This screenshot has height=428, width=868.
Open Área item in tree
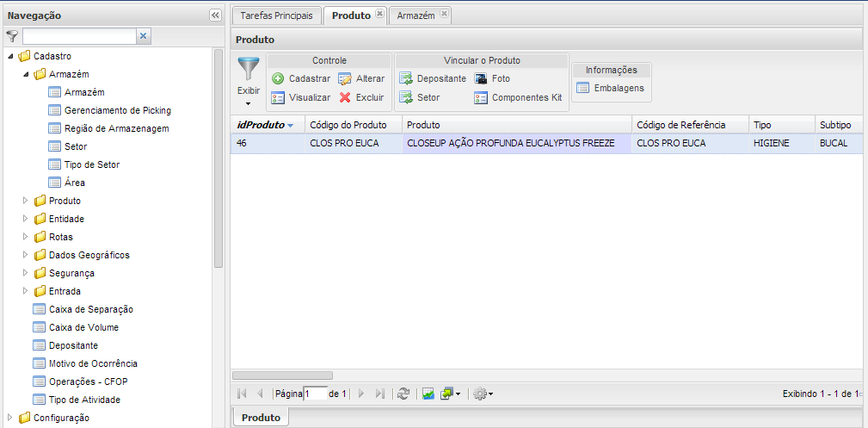66,183
